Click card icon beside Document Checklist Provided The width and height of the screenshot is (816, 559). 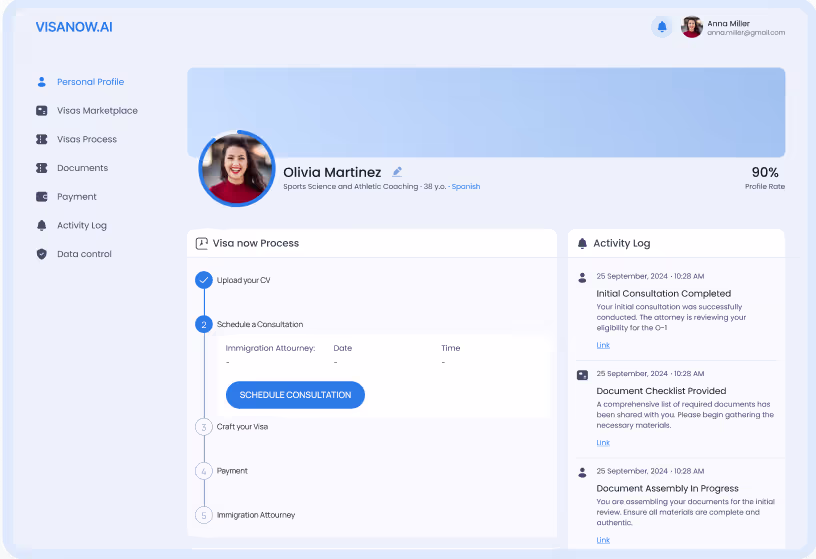582,375
